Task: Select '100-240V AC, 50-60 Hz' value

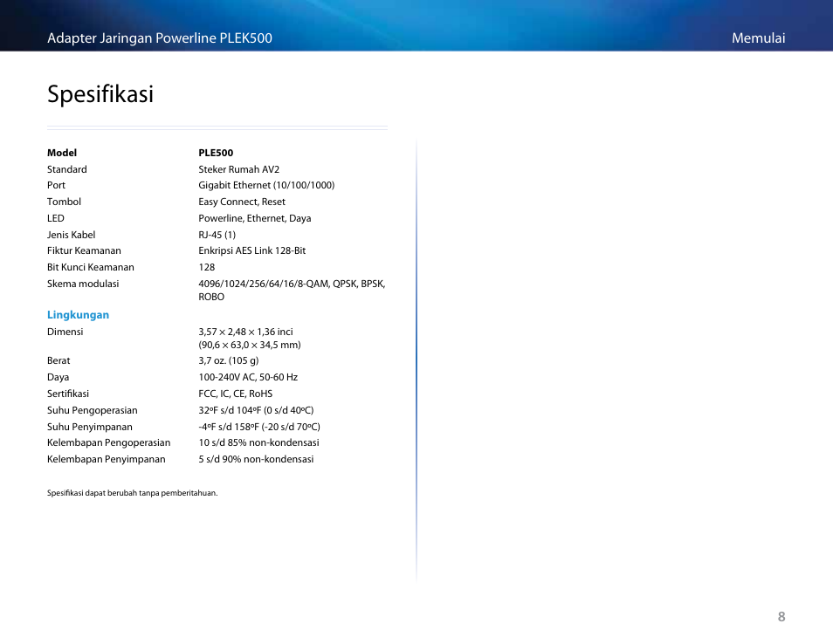Action: pos(248,377)
